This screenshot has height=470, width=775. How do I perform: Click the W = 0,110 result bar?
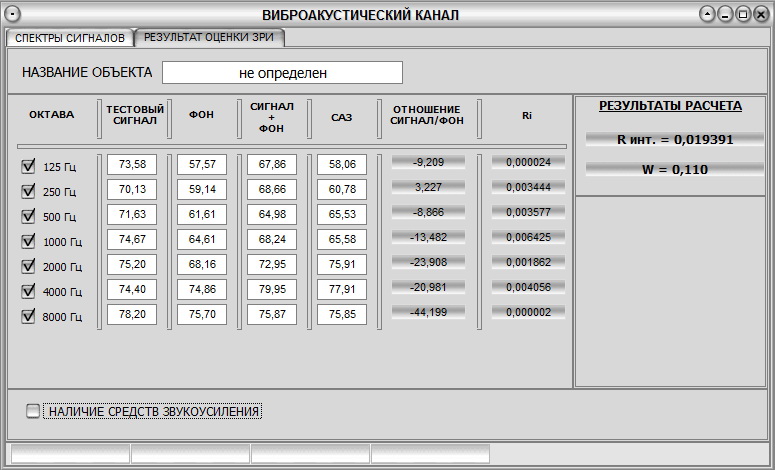pyautogui.click(x=675, y=170)
